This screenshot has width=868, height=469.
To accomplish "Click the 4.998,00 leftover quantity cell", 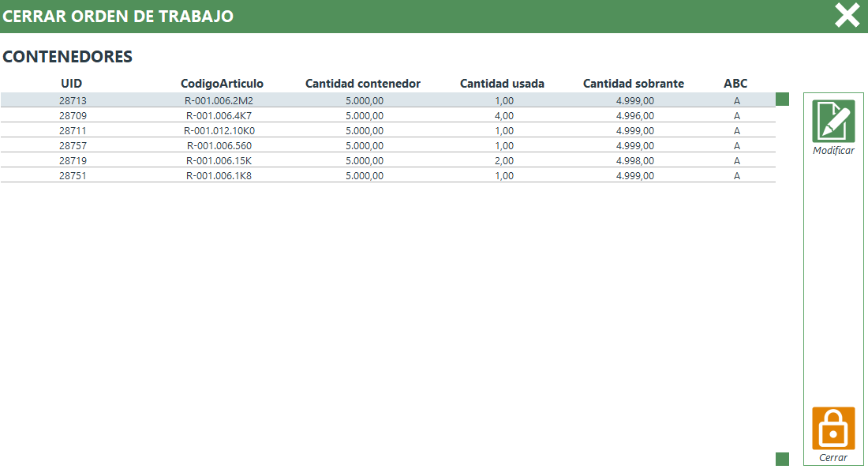I will point(634,161).
